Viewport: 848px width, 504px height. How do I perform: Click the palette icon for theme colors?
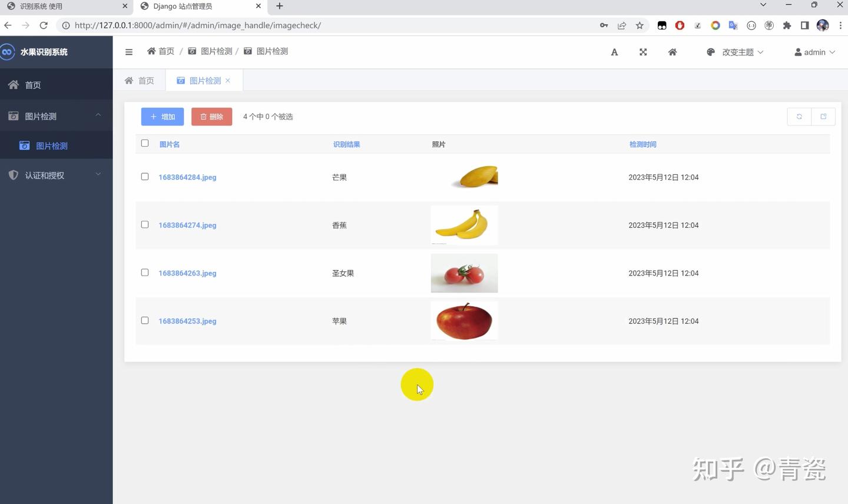[711, 52]
